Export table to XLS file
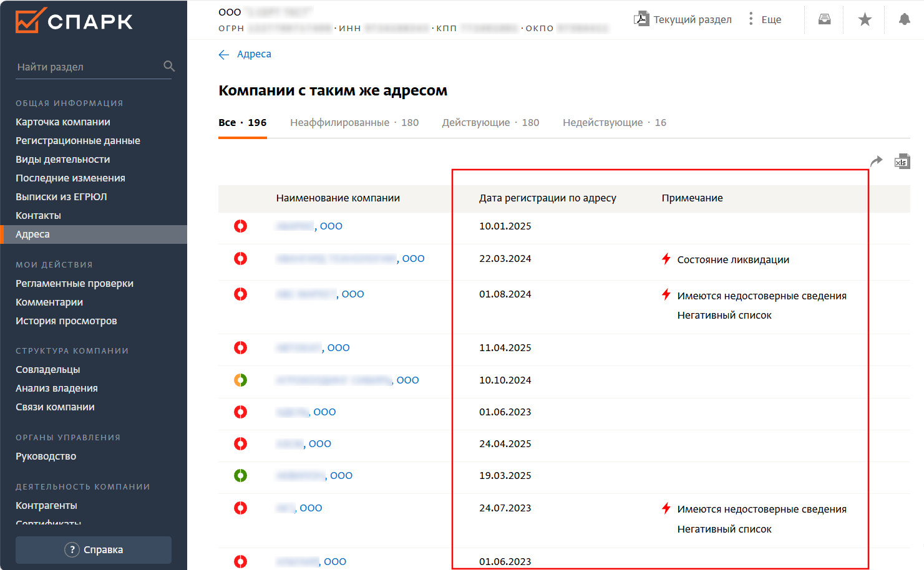This screenshot has width=924, height=570. pos(902,162)
